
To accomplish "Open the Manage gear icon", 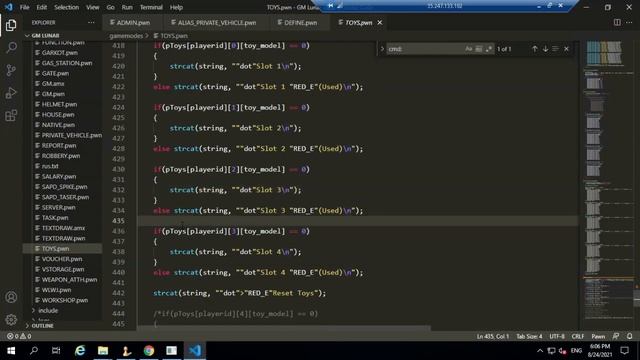I will pyautogui.click(x=11, y=319).
